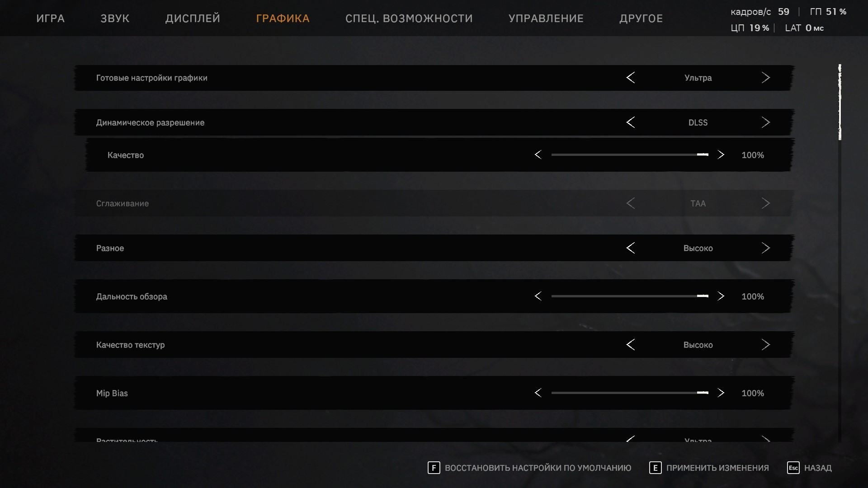Click the ГП 51 % indicator
Image resolution: width=868 pixels, height=488 pixels.
click(x=828, y=12)
